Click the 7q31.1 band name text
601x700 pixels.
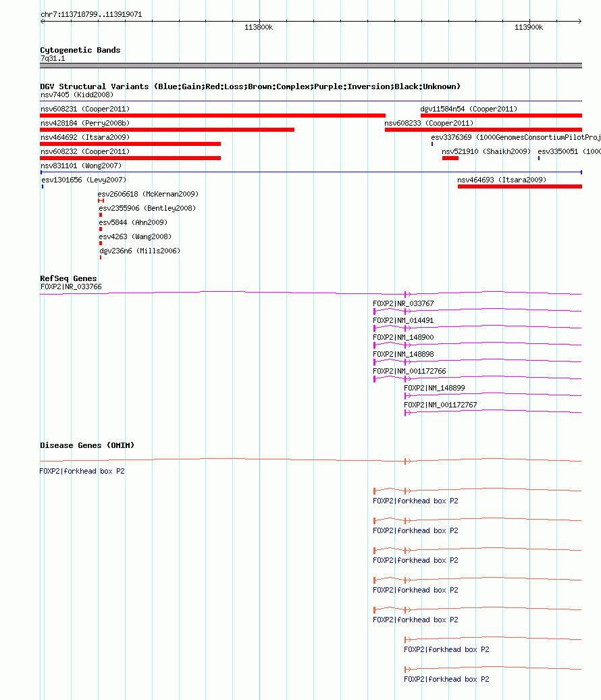(53, 59)
